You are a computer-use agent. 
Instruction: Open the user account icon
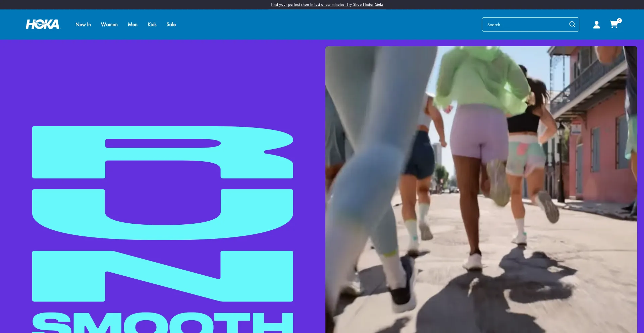point(596,25)
